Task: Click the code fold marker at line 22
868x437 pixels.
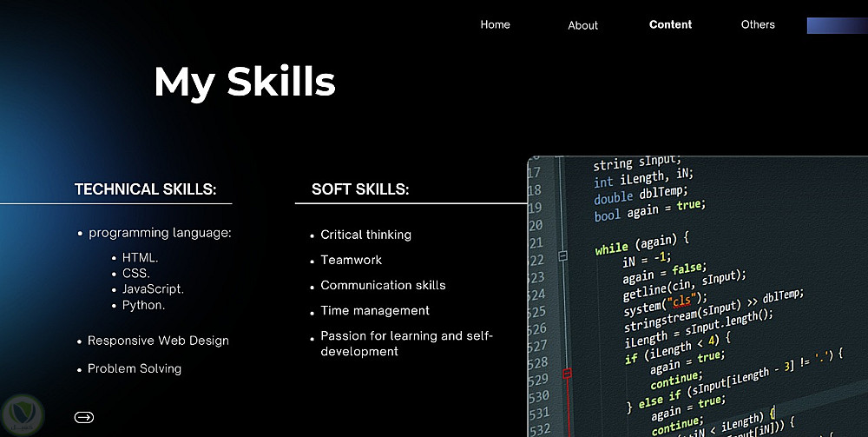Action: click(x=563, y=256)
